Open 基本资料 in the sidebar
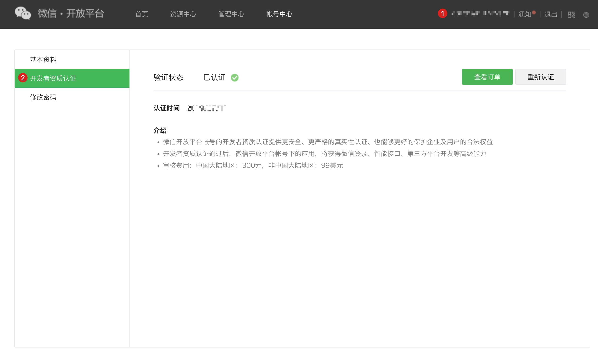The width and height of the screenshot is (598, 364). tap(43, 59)
